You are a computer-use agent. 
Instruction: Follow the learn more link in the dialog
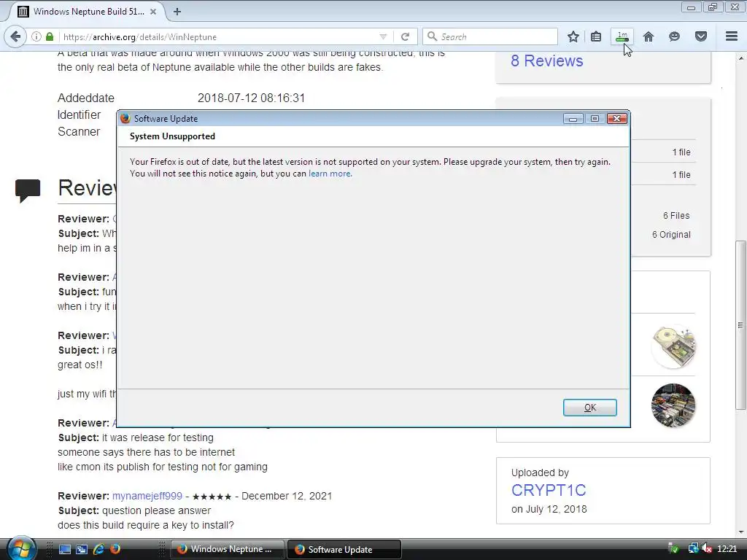330,174
